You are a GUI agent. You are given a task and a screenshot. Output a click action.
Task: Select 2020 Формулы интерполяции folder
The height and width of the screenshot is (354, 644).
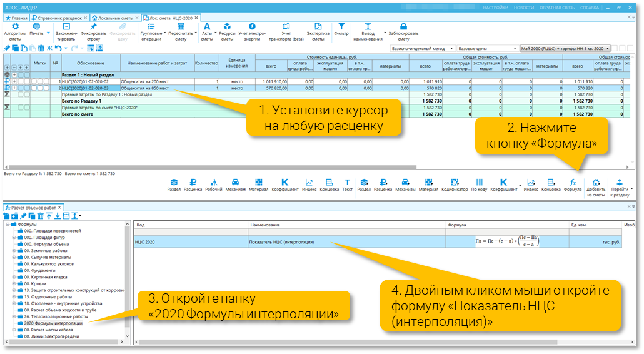pos(53,323)
